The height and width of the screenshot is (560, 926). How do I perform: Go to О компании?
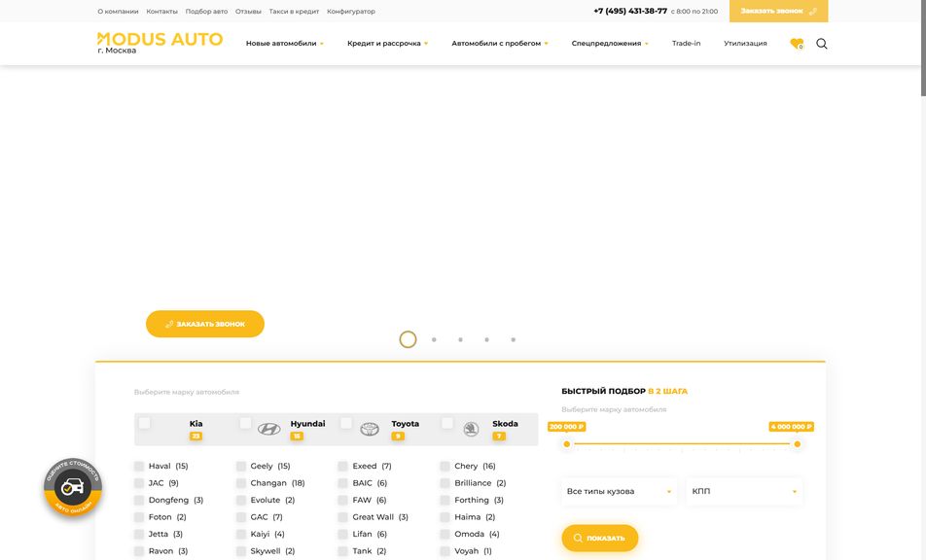pyautogui.click(x=118, y=12)
